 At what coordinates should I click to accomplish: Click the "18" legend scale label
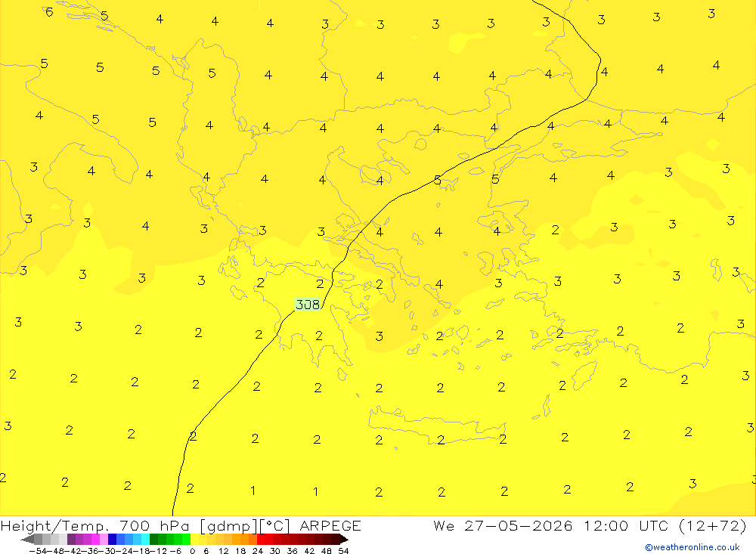[x=240, y=551]
